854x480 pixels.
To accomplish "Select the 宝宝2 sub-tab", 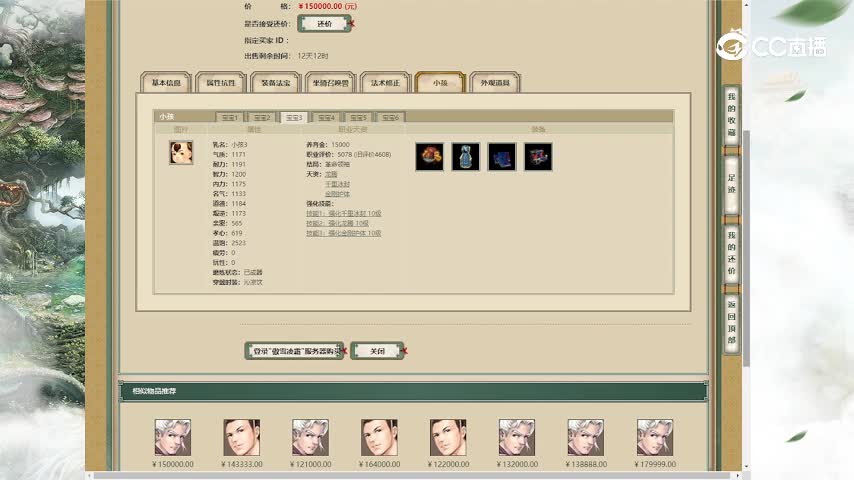I will tap(262, 117).
